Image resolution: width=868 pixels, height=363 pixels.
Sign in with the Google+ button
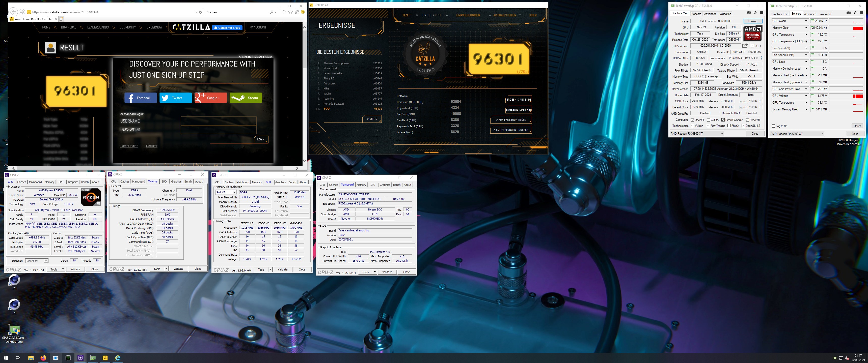click(211, 98)
